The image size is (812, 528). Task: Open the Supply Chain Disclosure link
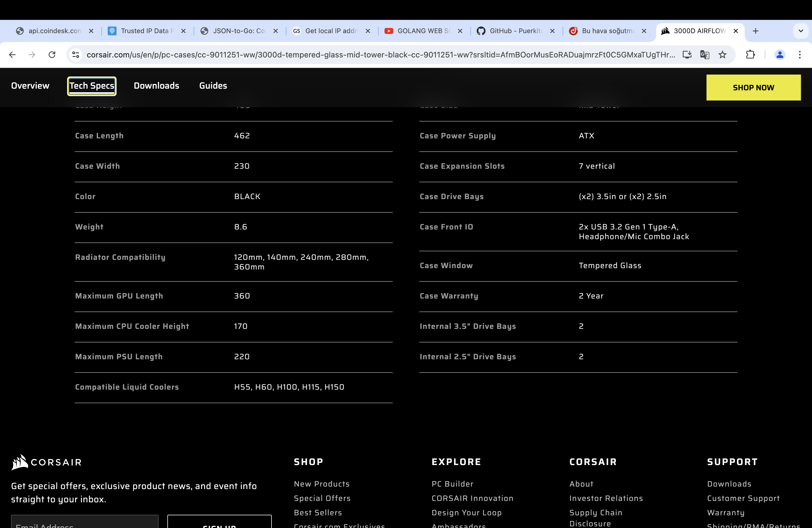[596, 518]
